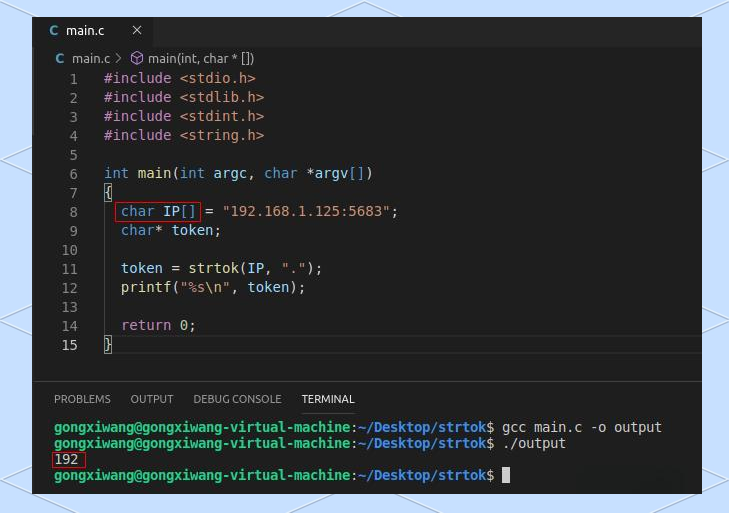Click line number 8 in the gutter

point(73,212)
